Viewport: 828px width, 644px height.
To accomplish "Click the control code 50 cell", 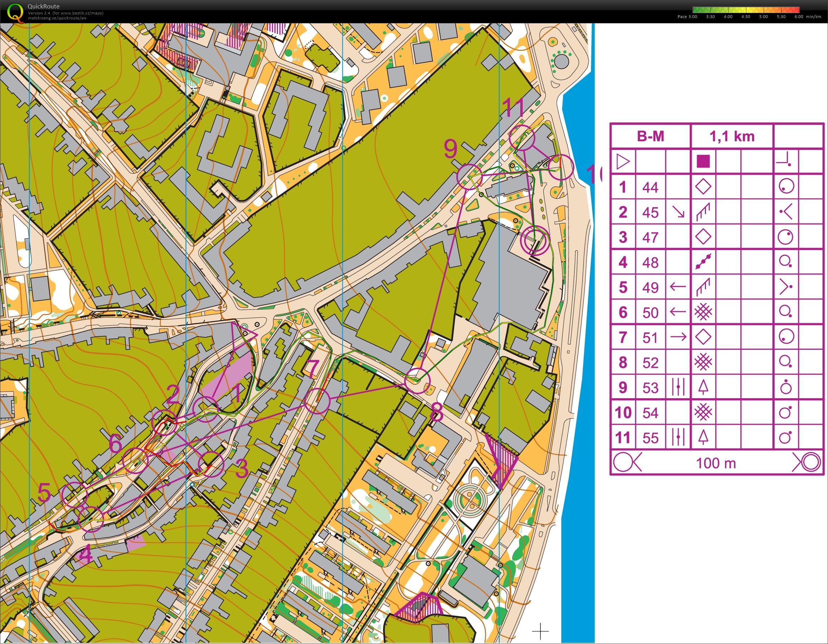I will (650, 312).
